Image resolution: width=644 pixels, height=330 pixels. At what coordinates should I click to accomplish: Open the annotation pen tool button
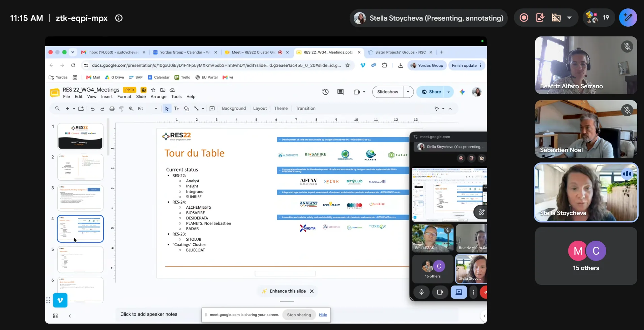pyautogui.click(x=628, y=18)
